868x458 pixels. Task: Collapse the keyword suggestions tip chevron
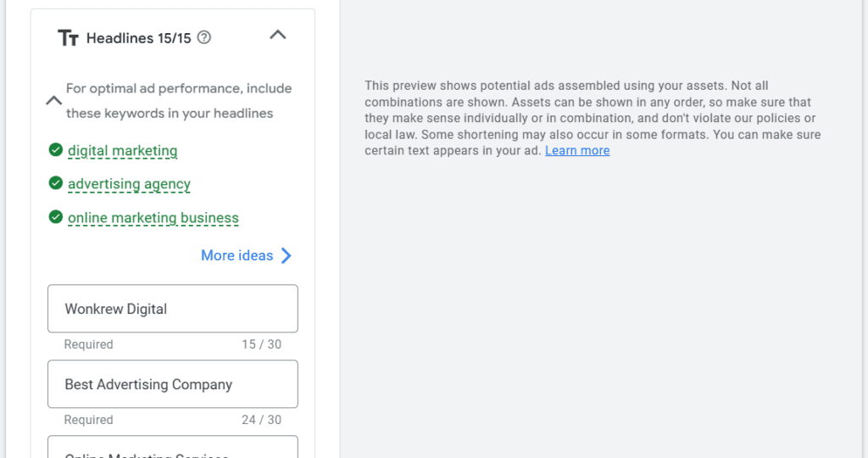[53, 100]
